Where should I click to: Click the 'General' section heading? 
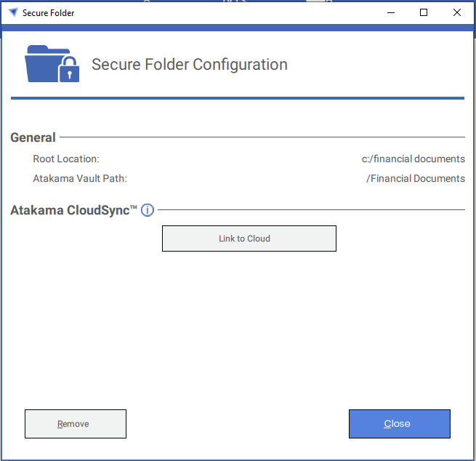click(33, 137)
